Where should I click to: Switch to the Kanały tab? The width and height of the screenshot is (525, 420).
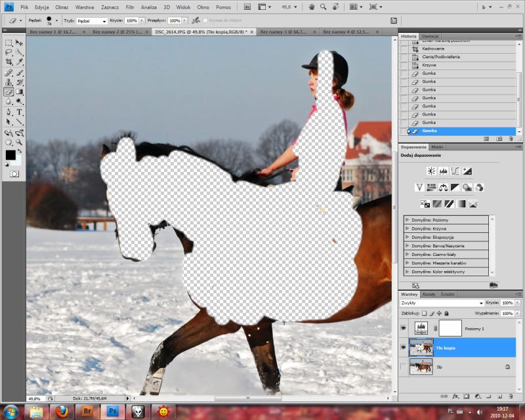click(x=429, y=294)
